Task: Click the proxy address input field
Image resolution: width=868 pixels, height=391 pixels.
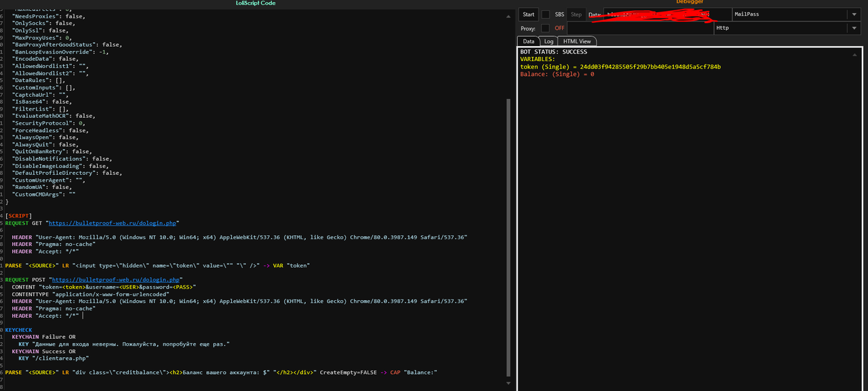Action: click(640, 28)
